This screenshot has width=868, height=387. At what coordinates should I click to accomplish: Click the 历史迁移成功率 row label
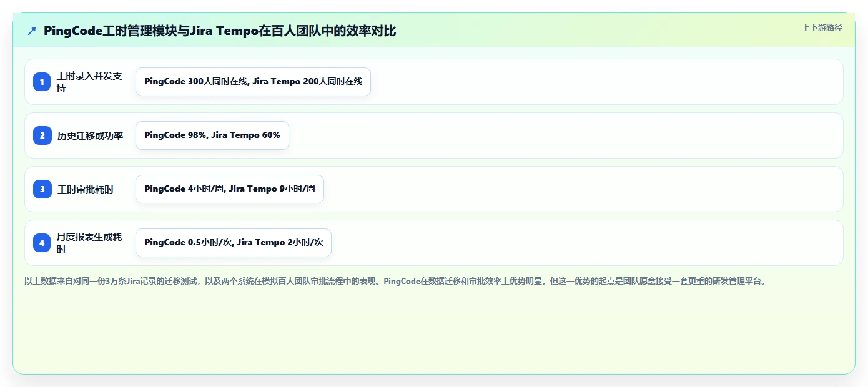tap(90, 135)
